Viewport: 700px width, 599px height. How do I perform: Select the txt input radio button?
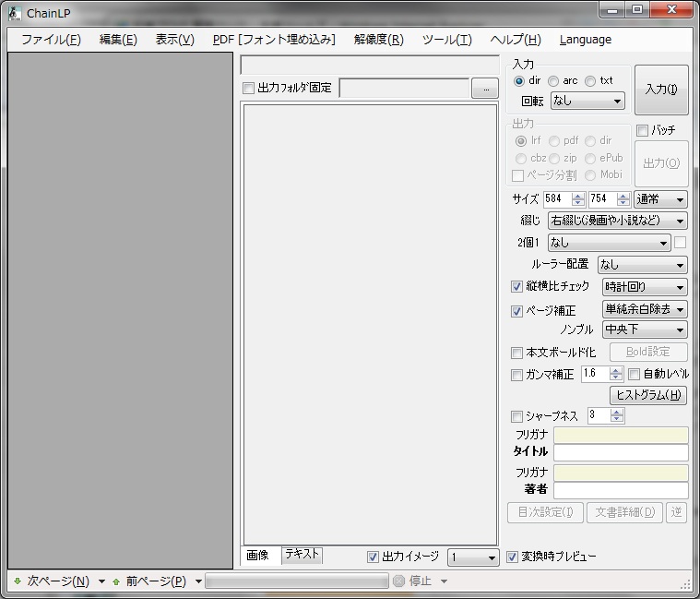point(590,81)
